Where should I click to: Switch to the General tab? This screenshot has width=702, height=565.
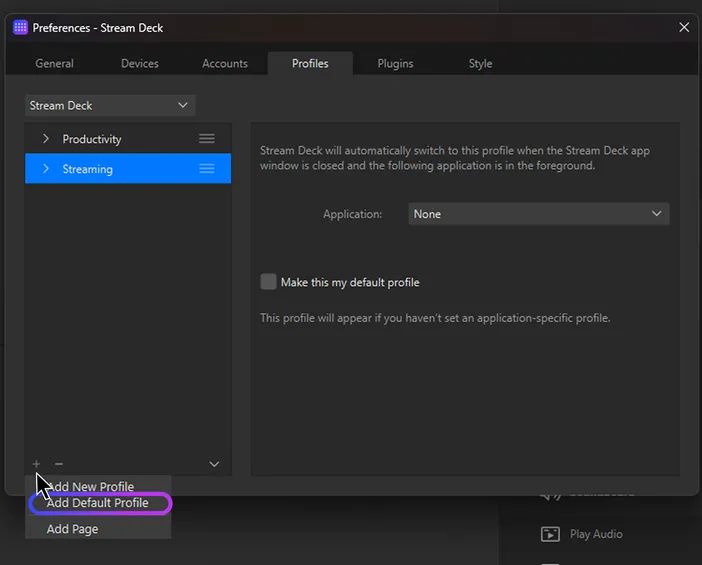(55, 64)
